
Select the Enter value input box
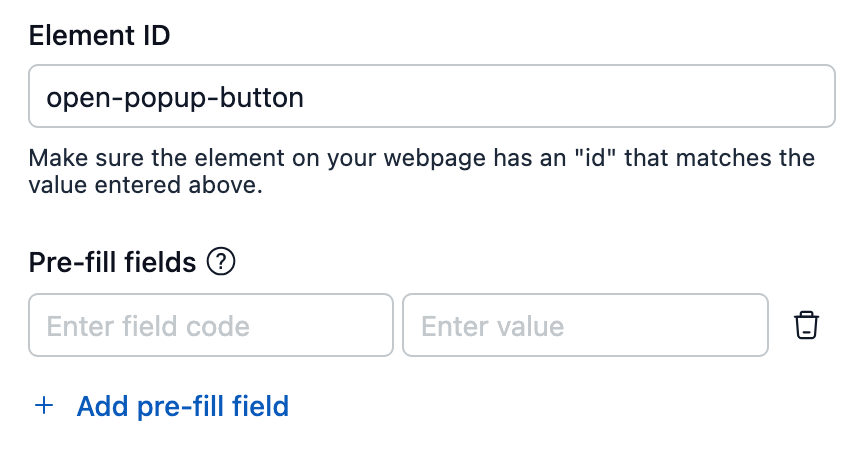tap(585, 325)
